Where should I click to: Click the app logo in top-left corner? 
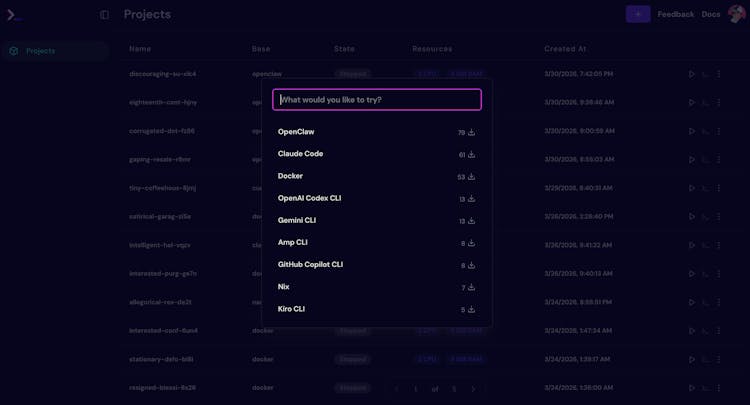click(14, 15)
